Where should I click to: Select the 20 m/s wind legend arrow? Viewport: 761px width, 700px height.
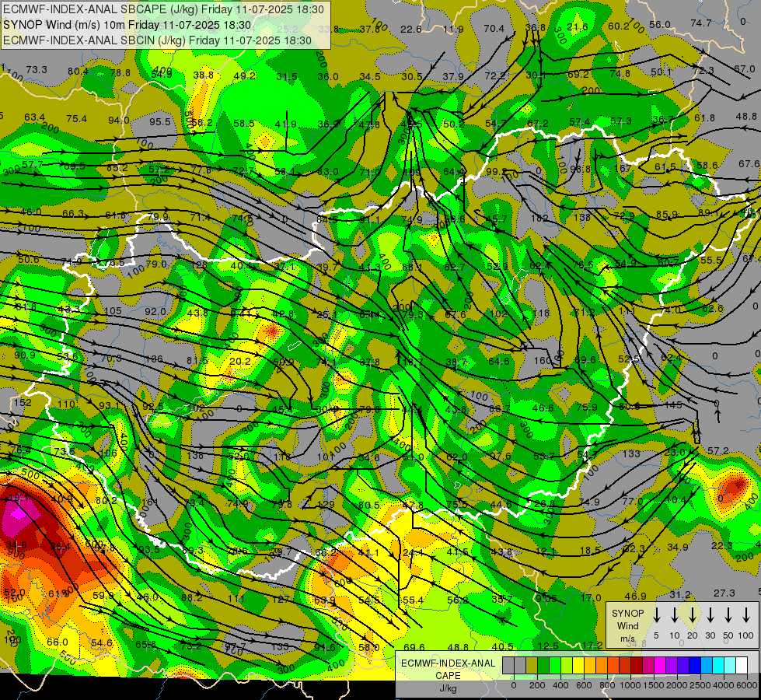click(692, 615)
